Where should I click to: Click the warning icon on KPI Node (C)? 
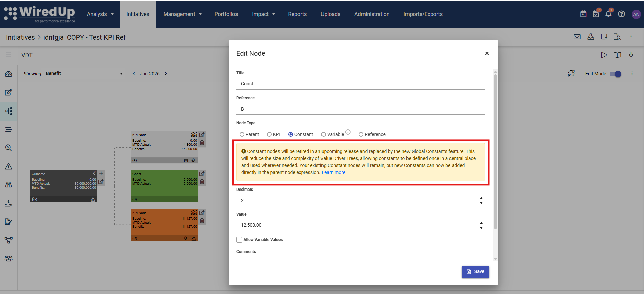tap(194, 238)
